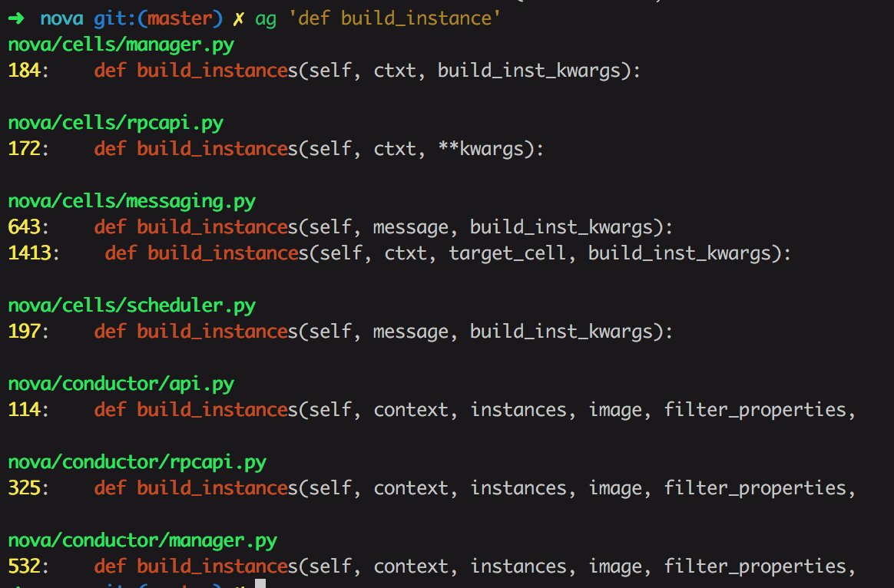Screen dimensions: 894x588
Task: Click line number 325
Action: coord(24,488)
